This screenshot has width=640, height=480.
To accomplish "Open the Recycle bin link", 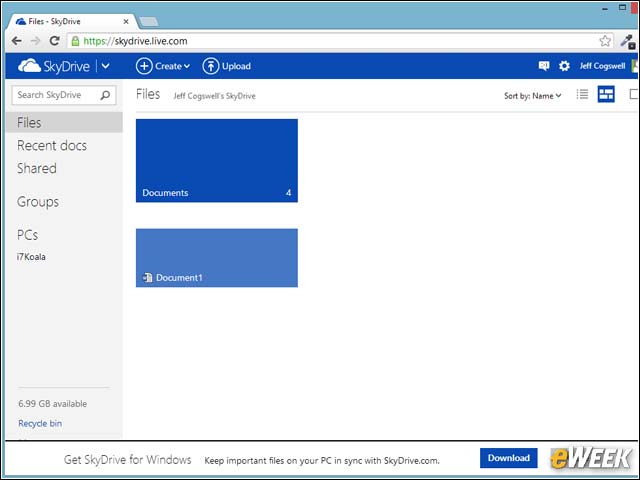I will coord(40,423).
